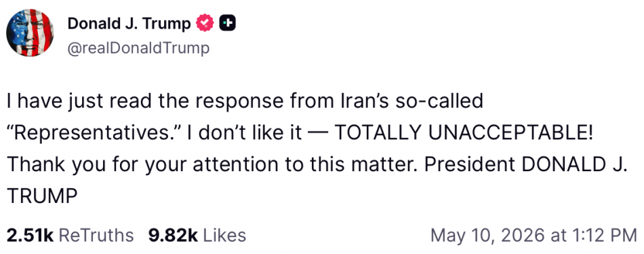Visit the @realDonaldTrump handle link
This screenshot has width=644, height=254.
pos(138,48)
